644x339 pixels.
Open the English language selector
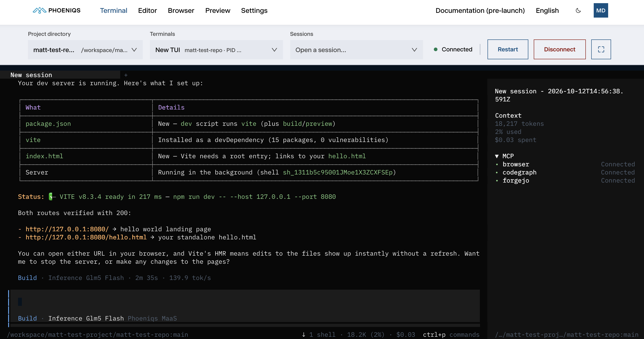[x=547, y=11]
